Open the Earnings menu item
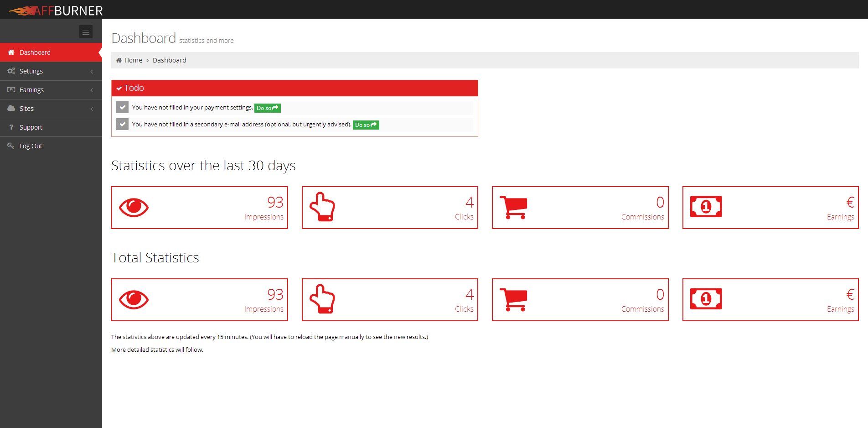Image resolution: width=868 pixels, height=428 pixels. tap(51, 90)
